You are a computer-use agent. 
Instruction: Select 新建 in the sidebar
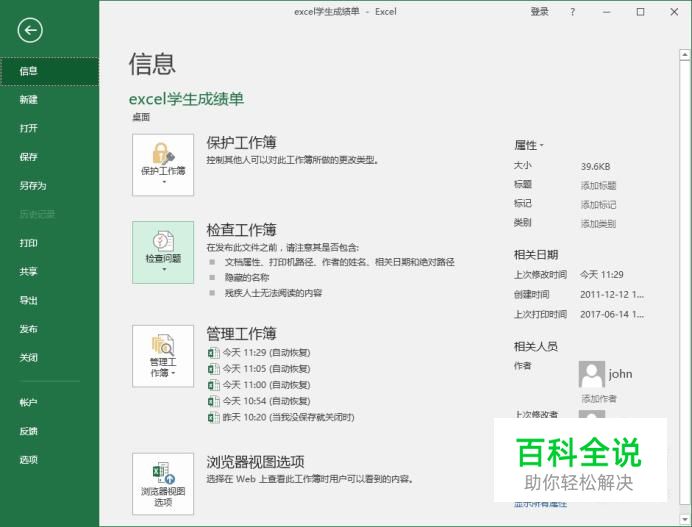point(49,100)
